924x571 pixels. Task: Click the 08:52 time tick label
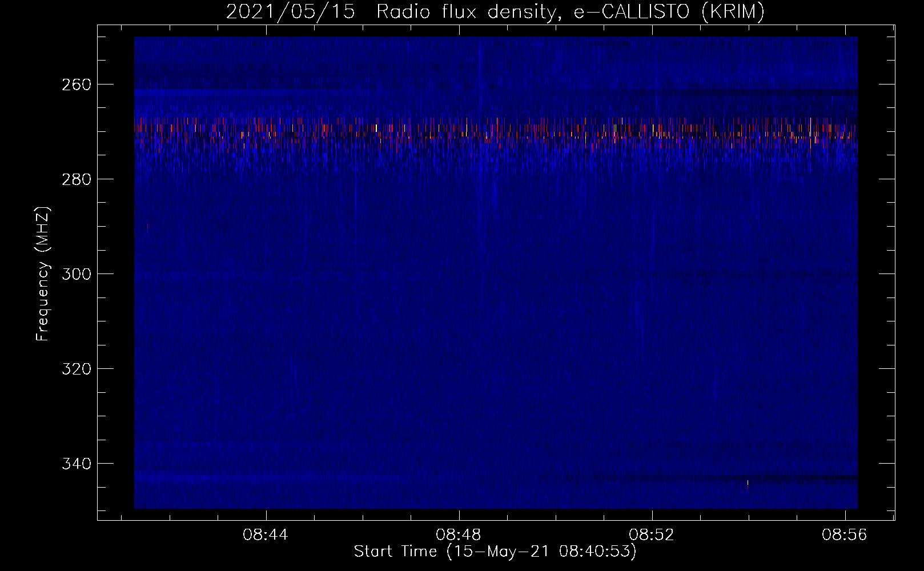click(x=651, y=535)
